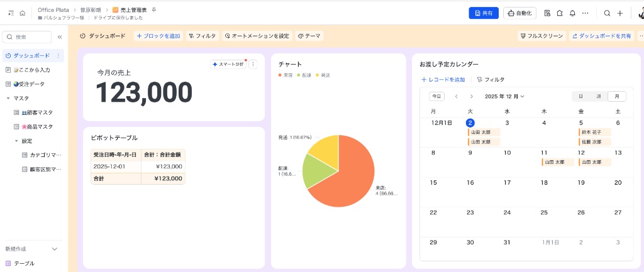Open the 今月の売上 block options dots

pyautogui.click(x=253, y=65)
